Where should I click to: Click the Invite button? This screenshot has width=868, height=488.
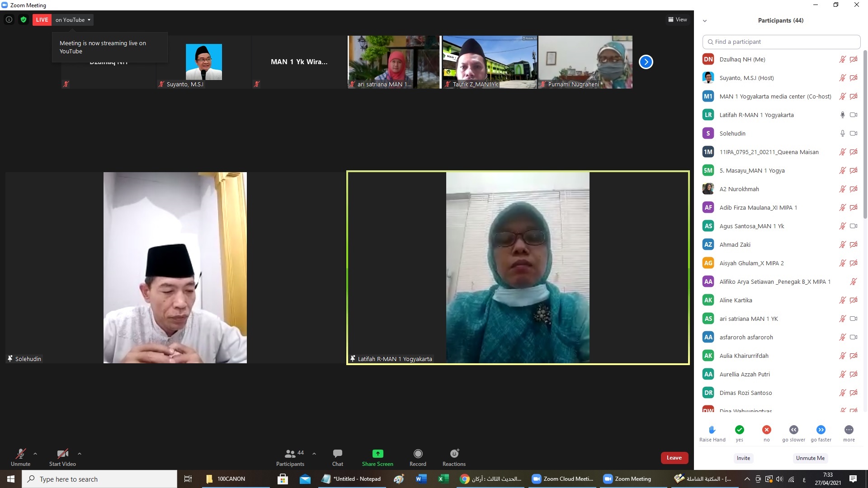[743, 458]
